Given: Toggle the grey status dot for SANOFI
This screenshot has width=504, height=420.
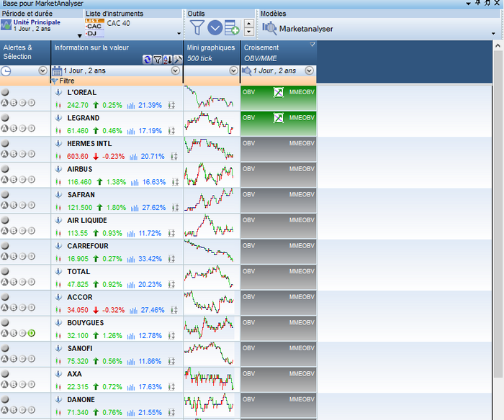Looking at the screenshot, I should pos(5,348).
